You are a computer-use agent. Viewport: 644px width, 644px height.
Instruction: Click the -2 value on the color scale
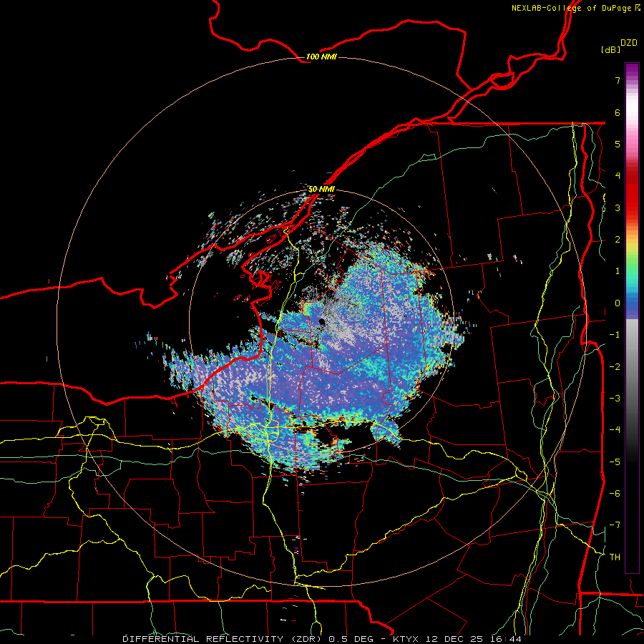(x=615, y=367)
